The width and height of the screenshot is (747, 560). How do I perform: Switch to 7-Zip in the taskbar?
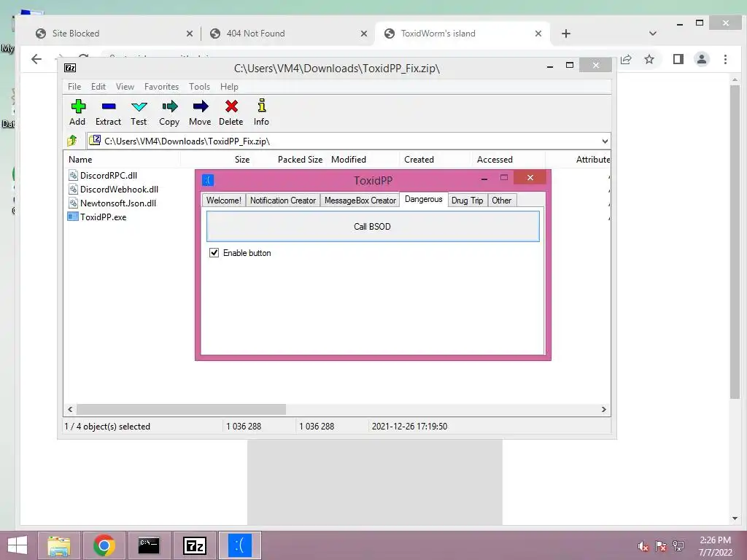tap(194, 545)
